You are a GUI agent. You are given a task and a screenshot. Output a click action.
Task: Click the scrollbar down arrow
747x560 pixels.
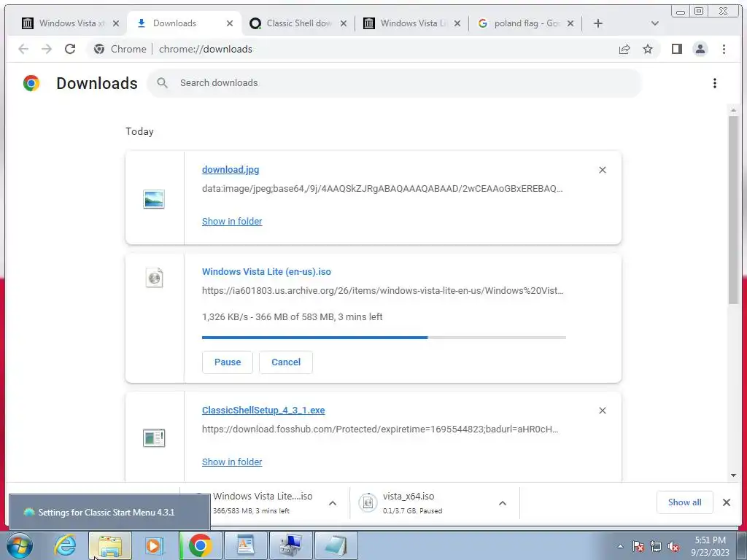[733, 475]
